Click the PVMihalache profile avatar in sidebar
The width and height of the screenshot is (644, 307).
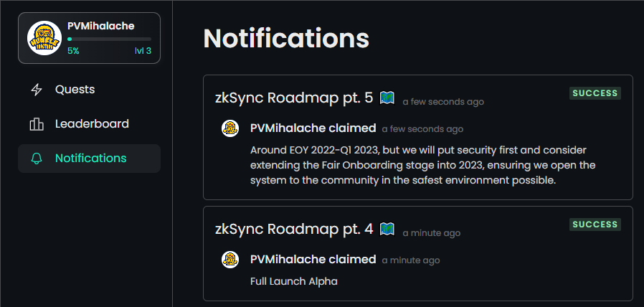(x=44, y=38)
